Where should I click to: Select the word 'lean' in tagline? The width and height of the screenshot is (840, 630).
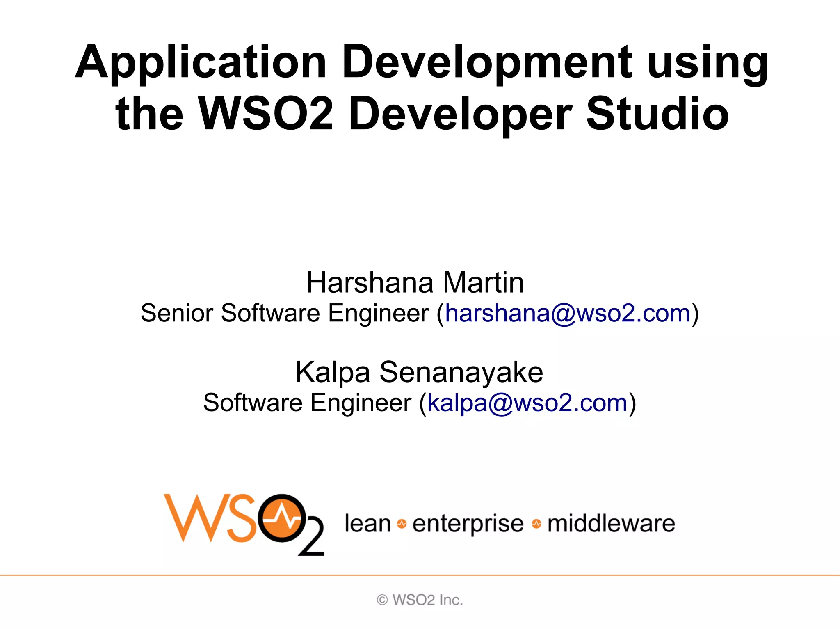(x=367, y=524)
